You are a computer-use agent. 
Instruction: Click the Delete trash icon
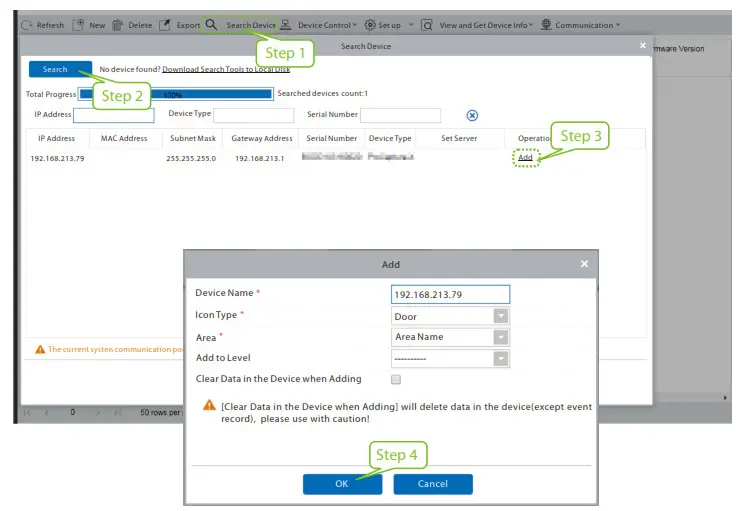click(x=117, y=25)
